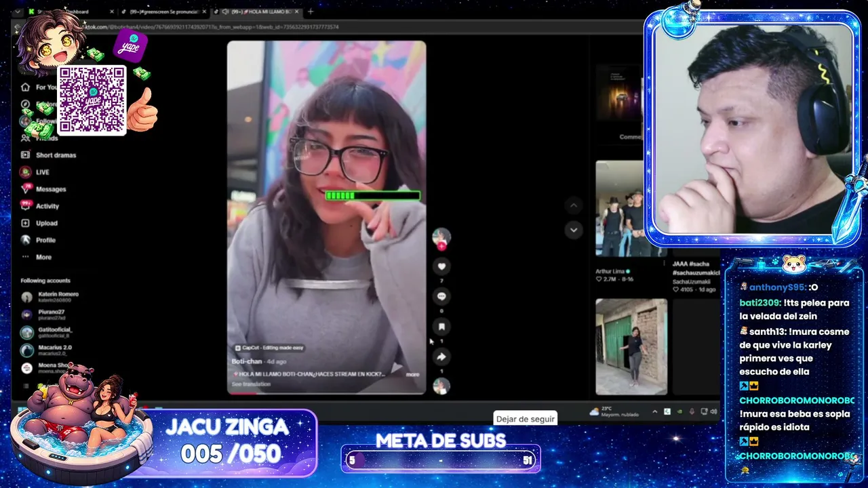Open the spinning sound disc avatar
Viewport: 868px width, 488px height.
pos(441,386)
